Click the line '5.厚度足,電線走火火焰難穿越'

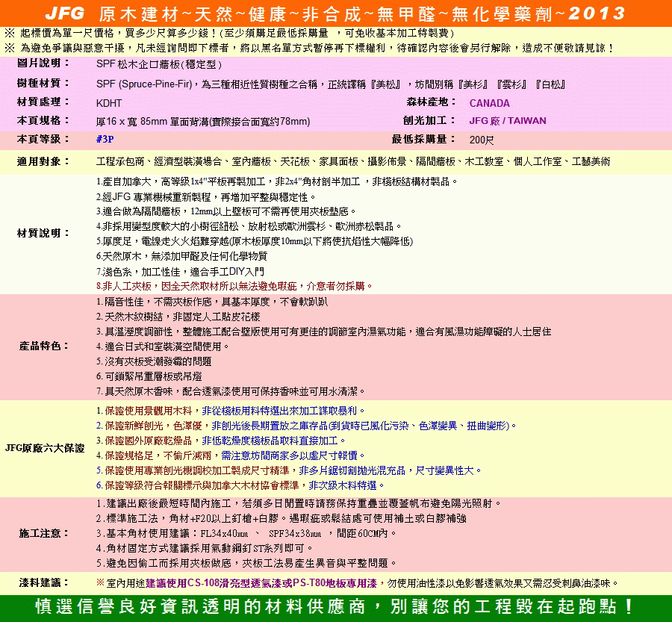click(x=255, y=241)
